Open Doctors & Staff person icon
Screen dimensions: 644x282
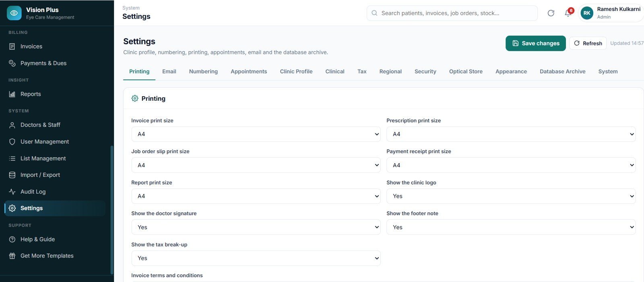pyautogui.click(x=12, y=125)
